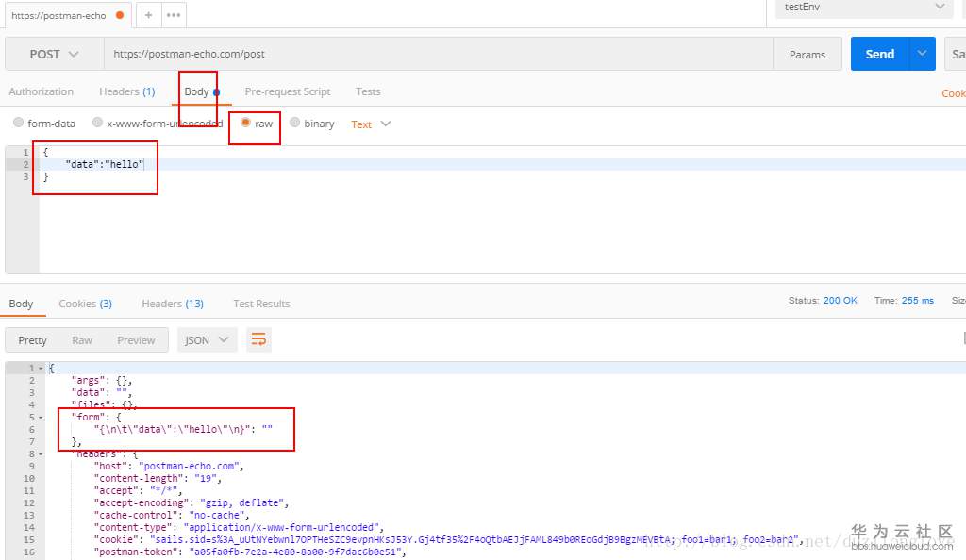Select the response Body tab
The width and height of the screenshot is (966, 560).
(x=21, y=304)
